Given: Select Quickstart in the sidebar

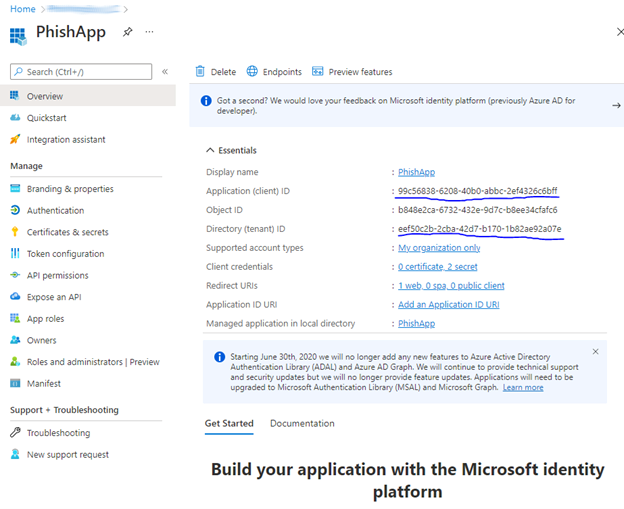Looking at the screenshot, I should tap(46, 118).
